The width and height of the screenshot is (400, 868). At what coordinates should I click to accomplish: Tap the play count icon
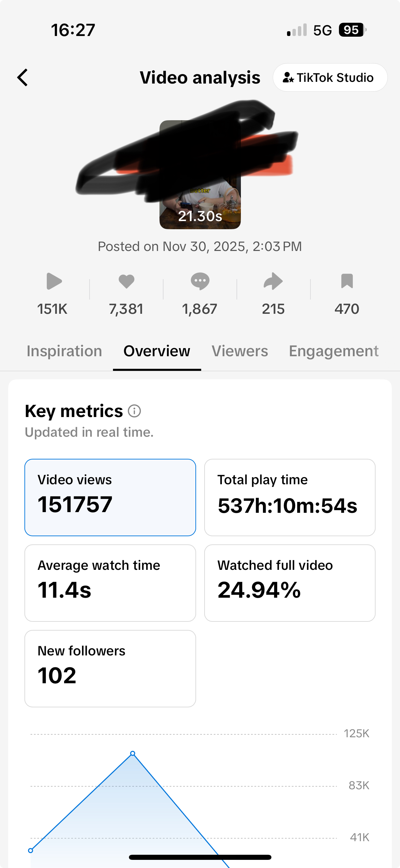coord(54,281)
